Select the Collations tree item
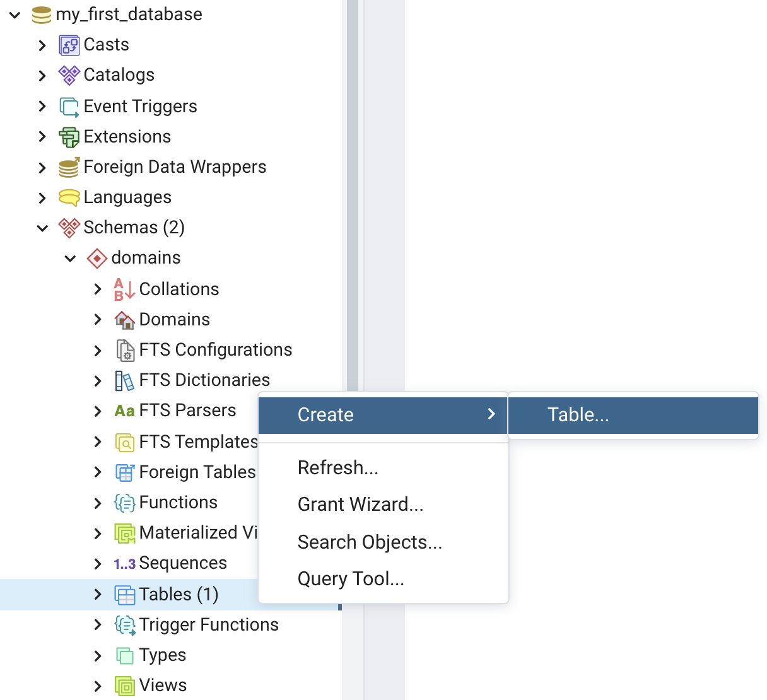Viewport: 767px width, 700px height. 179,289
